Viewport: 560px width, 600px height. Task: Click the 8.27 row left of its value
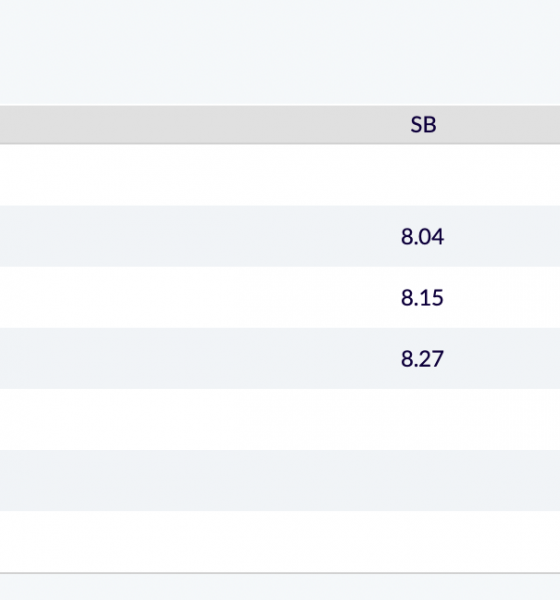[x=191, y=359]
